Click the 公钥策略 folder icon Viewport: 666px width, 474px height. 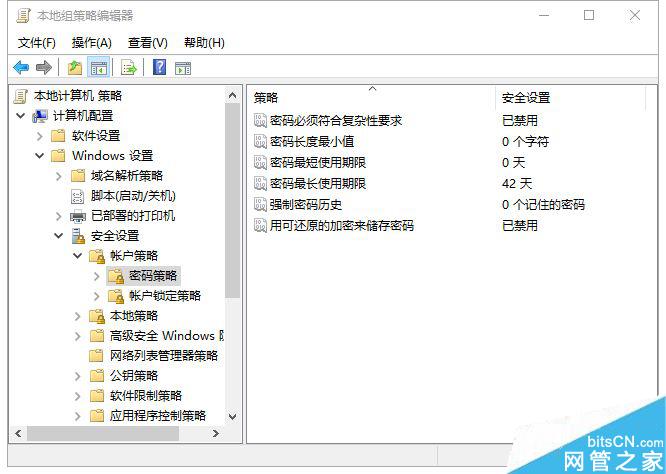point(97,376)
